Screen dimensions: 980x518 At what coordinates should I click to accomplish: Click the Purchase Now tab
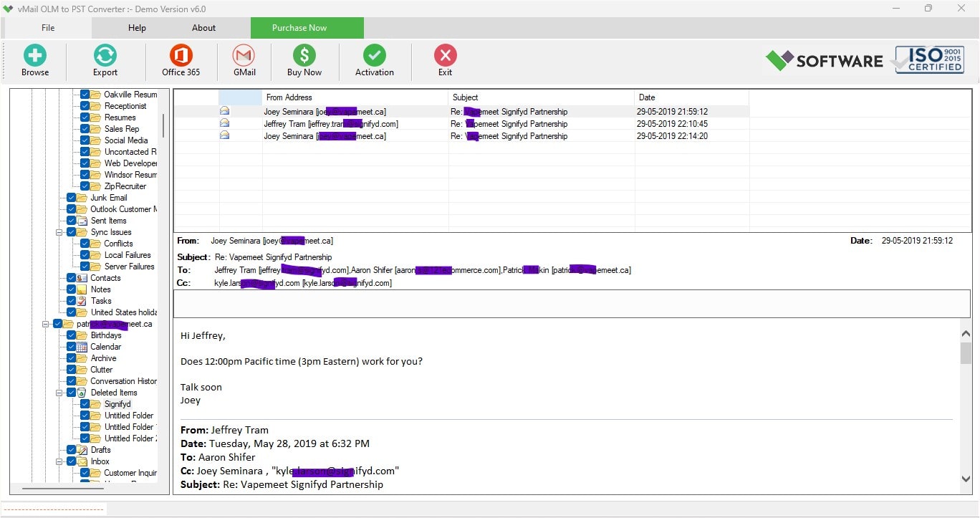tap(299, 28)
